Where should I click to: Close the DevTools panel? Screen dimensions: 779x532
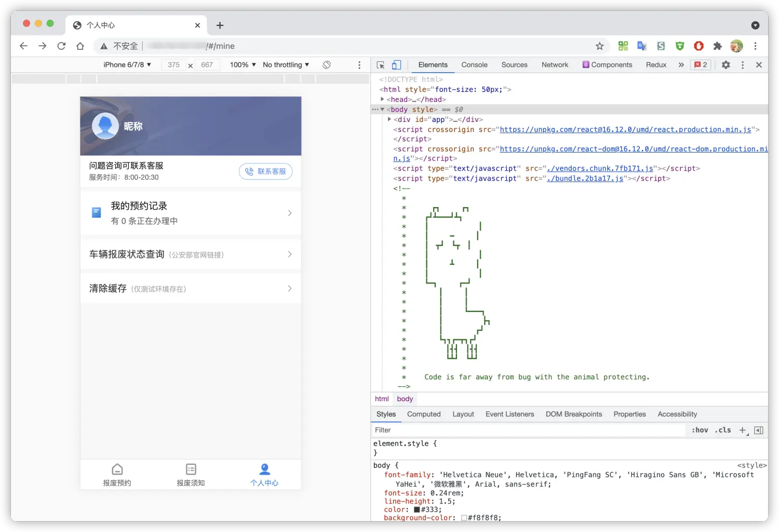click(x=759, y=65)
